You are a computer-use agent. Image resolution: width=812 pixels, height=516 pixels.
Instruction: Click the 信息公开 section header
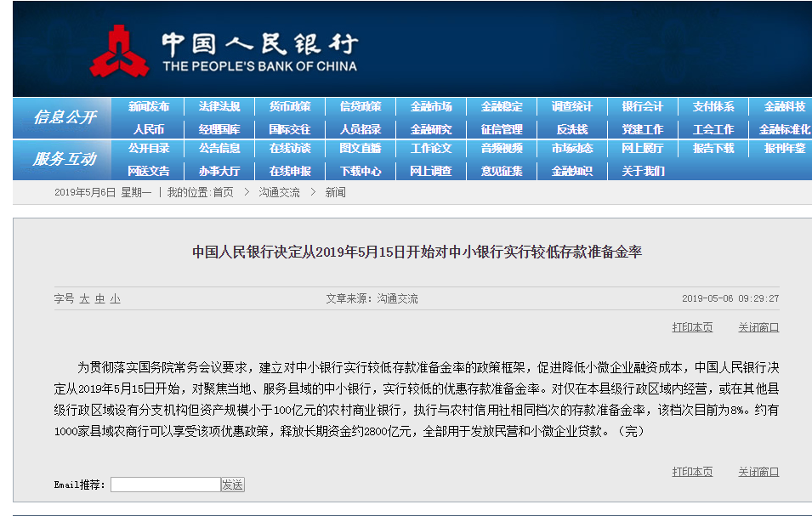[65, 117]
